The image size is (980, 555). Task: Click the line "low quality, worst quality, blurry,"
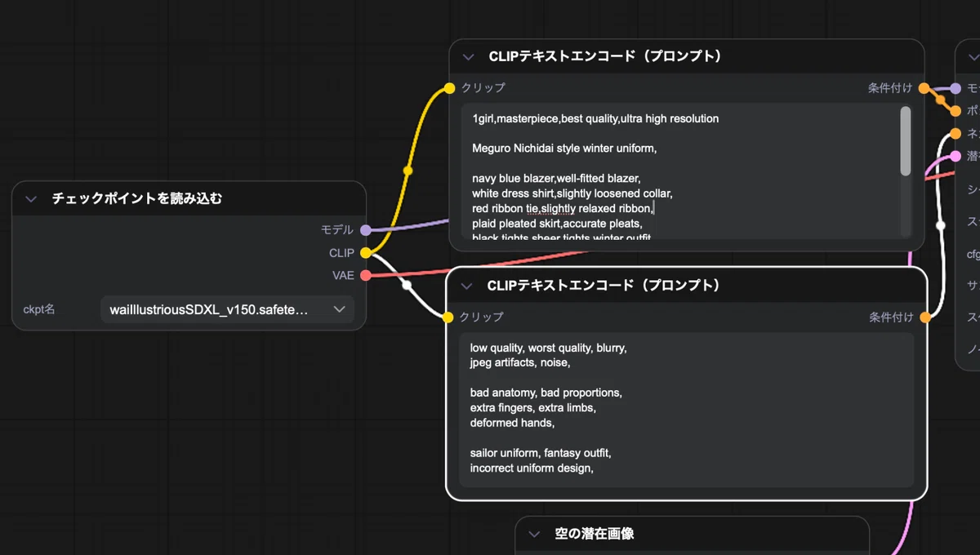[x=549, y=348]
